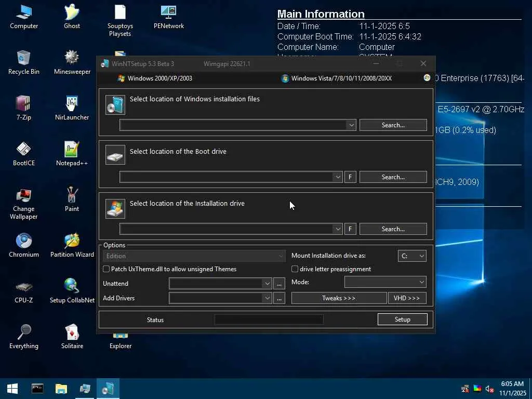Screen dimensions: 532x399
Task: Click Search for the Boot drive
Action: pyautogui.click(x=393, y=177)
